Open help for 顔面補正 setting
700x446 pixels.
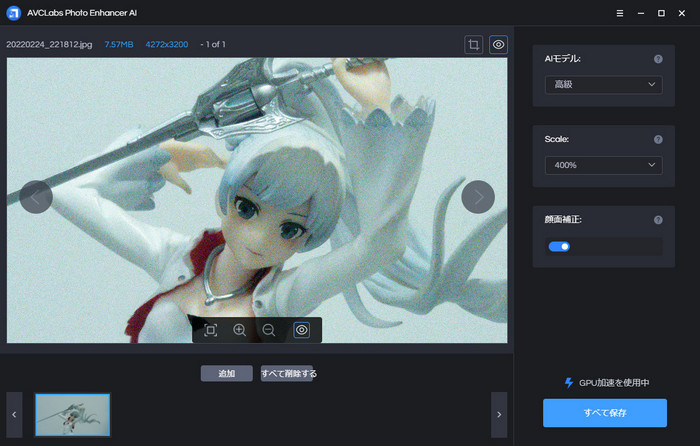pyautogui.click(x=658, y=220)
